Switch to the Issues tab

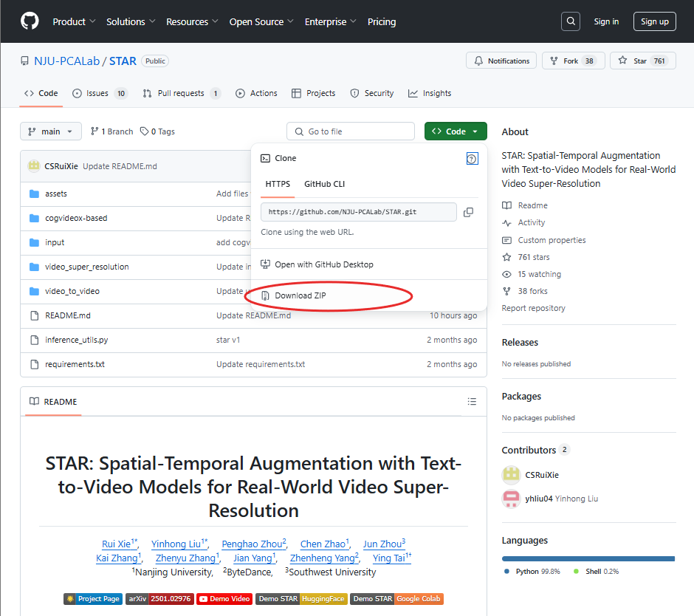coord(100,93)
